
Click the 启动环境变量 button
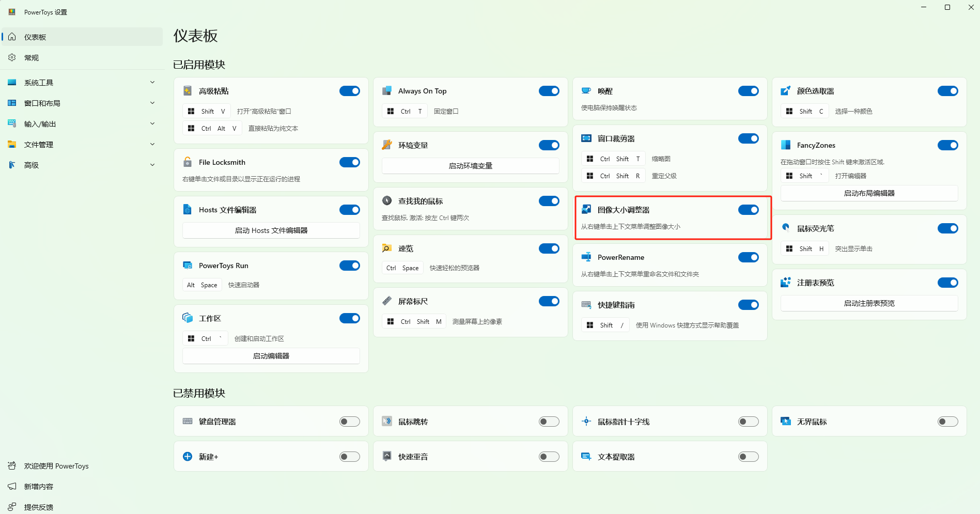click(x=471, y=166)
